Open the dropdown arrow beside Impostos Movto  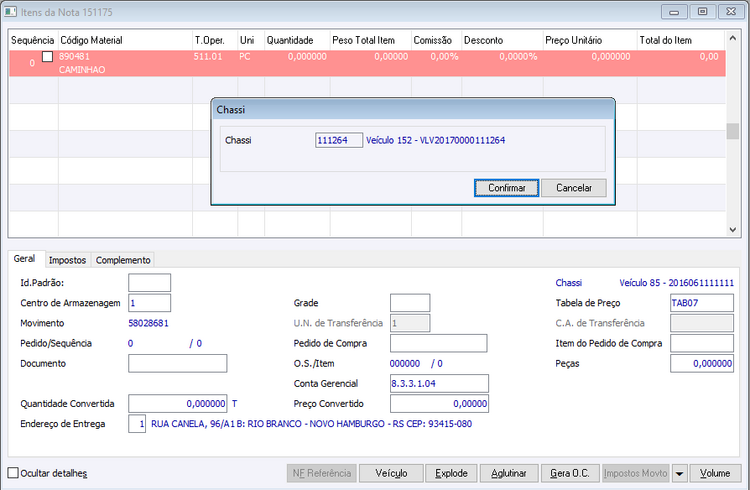point(679,474)
